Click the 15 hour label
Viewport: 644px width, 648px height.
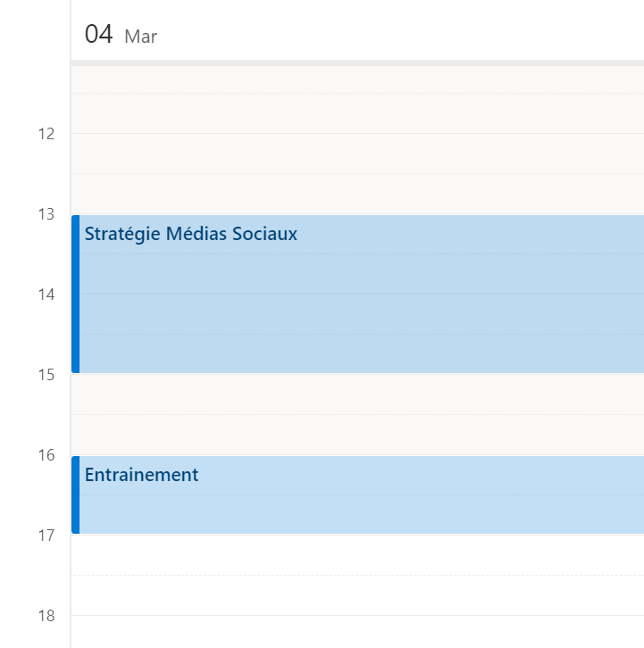[46, 375]
